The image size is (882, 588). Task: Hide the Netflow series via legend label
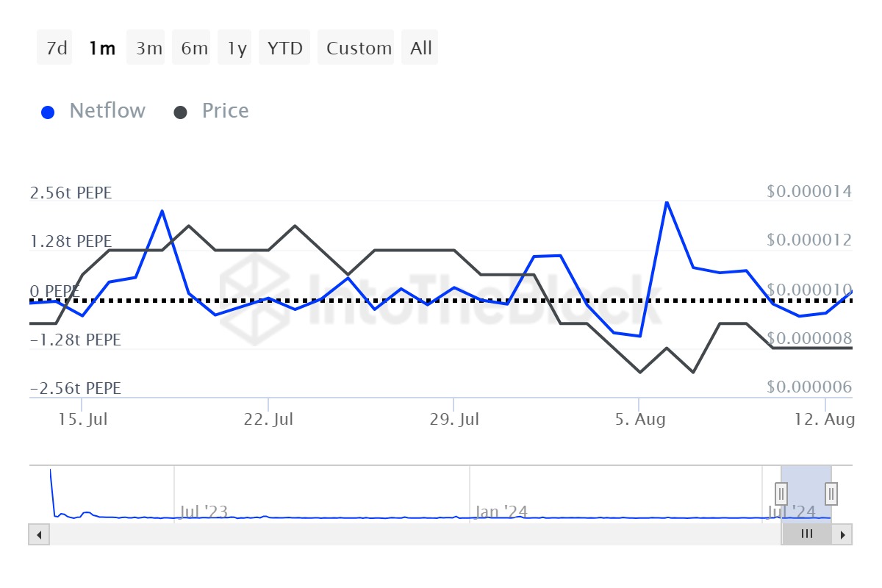(107, 111)
